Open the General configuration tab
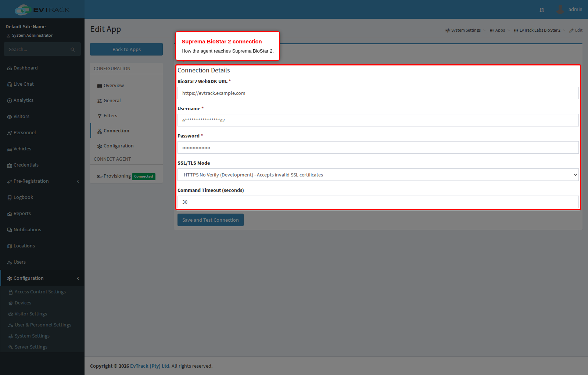Viewport: 588px width, 375px height. point(126,101)
